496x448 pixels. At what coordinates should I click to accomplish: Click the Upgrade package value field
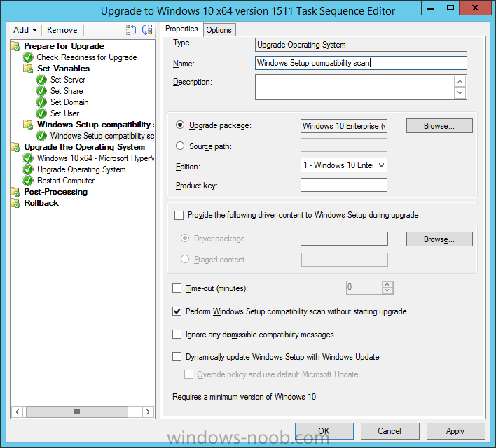point(344,126)
